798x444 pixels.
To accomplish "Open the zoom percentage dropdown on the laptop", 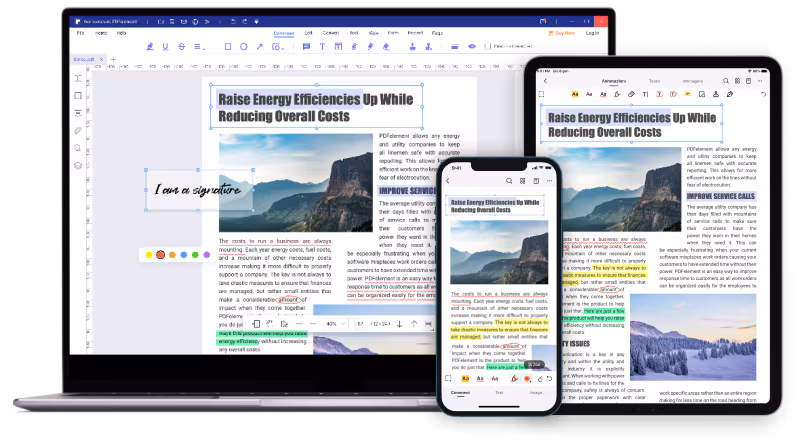I will 335,324.
